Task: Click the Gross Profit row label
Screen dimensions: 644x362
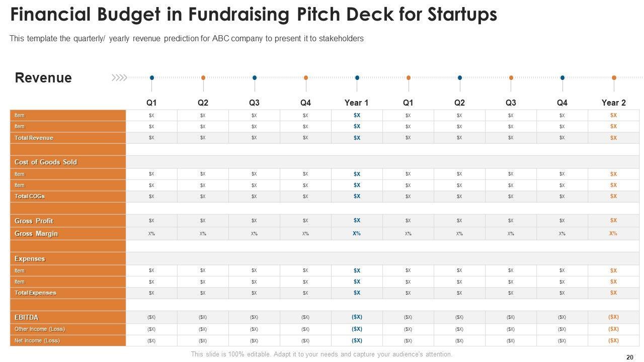Action: [34, 221]
